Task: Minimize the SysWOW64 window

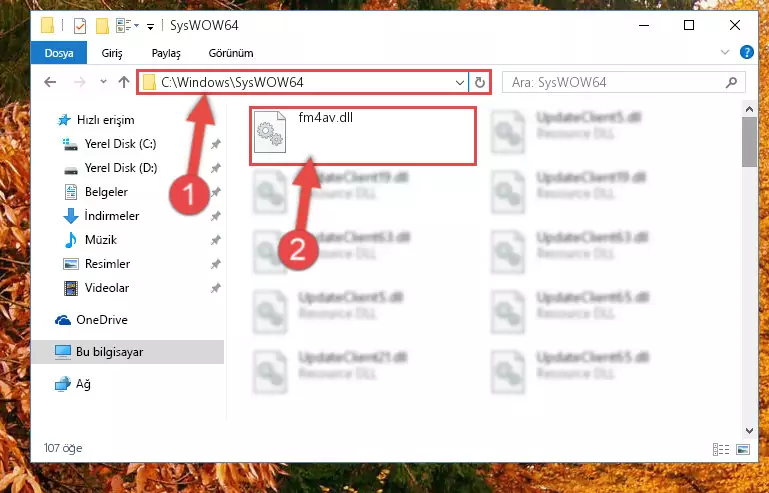Action: click(x=644, y=26)
